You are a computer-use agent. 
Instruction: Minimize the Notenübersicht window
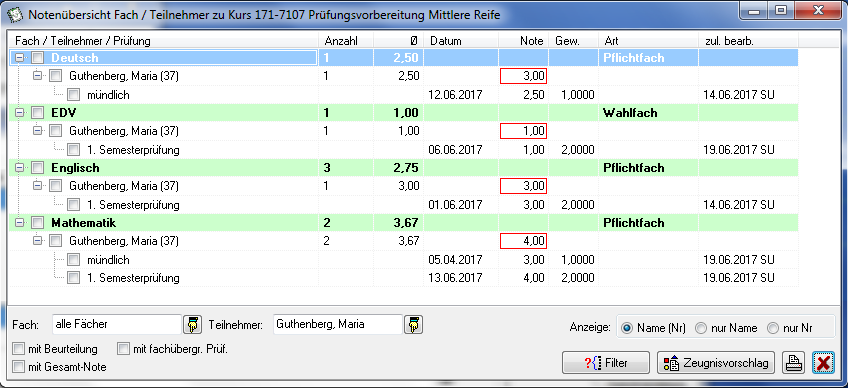753,11
